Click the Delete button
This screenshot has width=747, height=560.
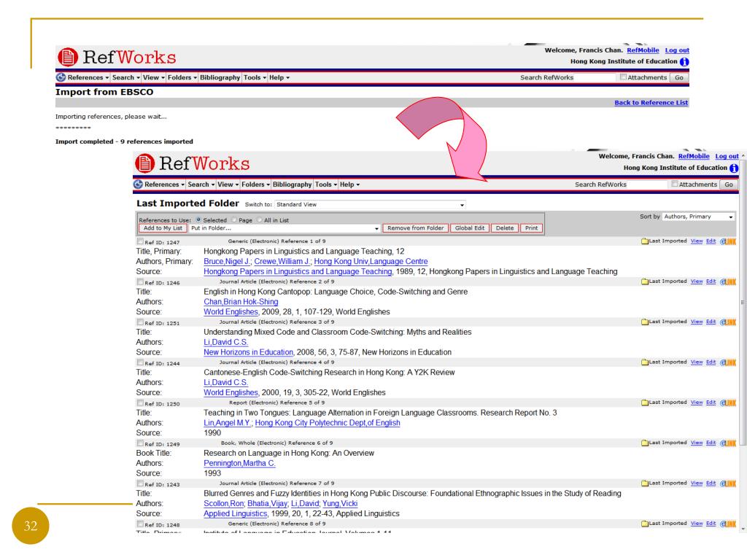click(x=505, y=228)
